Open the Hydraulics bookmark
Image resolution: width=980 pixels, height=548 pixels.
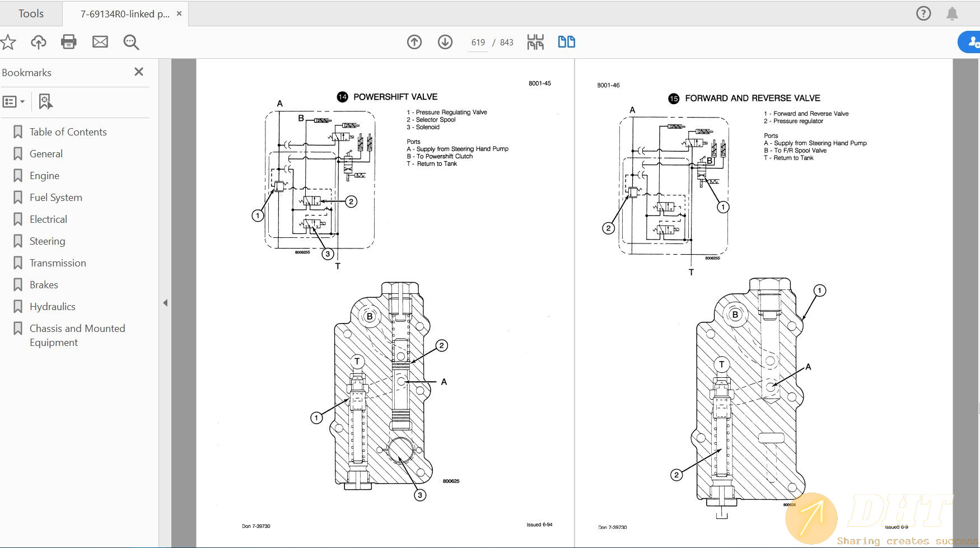tap(52, 307)
